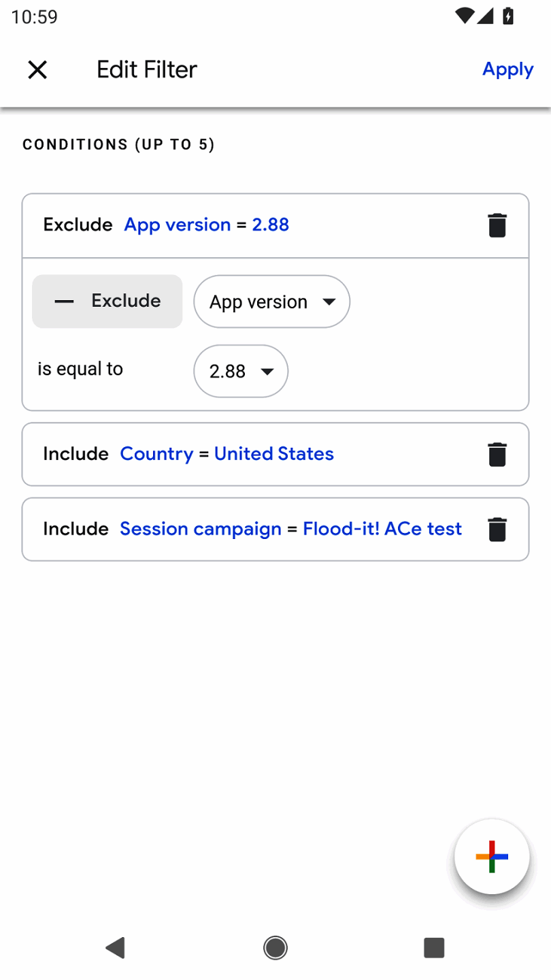Delete the App version condition
Image resolution: width=551 pixels, height=980 pixels.
pyautogui.click(x=497, y=225)
